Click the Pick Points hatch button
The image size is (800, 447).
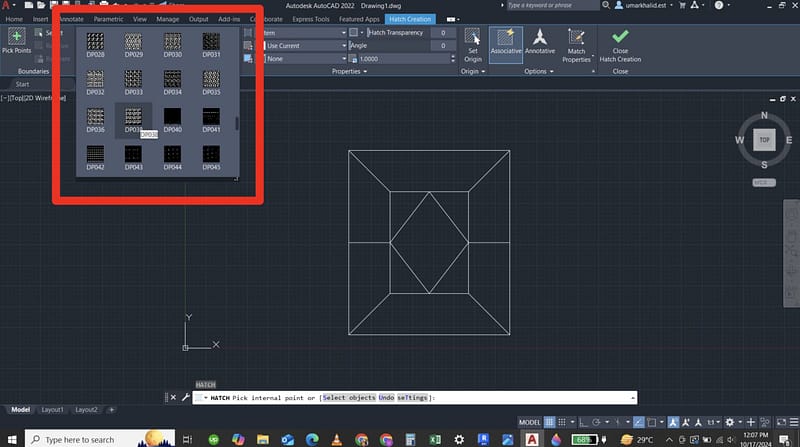pos(17,42)
